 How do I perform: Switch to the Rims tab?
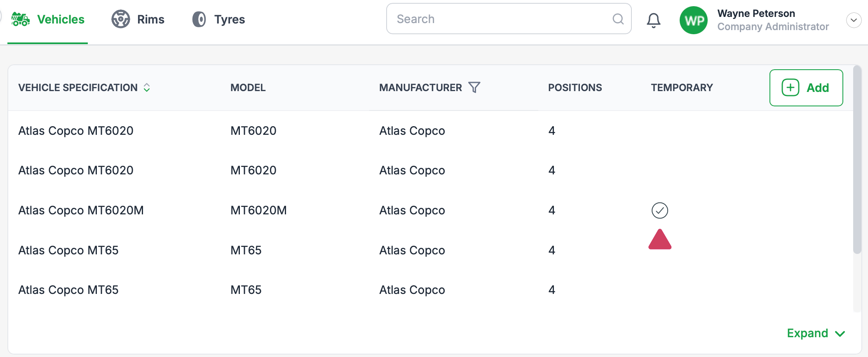[150, 19]
